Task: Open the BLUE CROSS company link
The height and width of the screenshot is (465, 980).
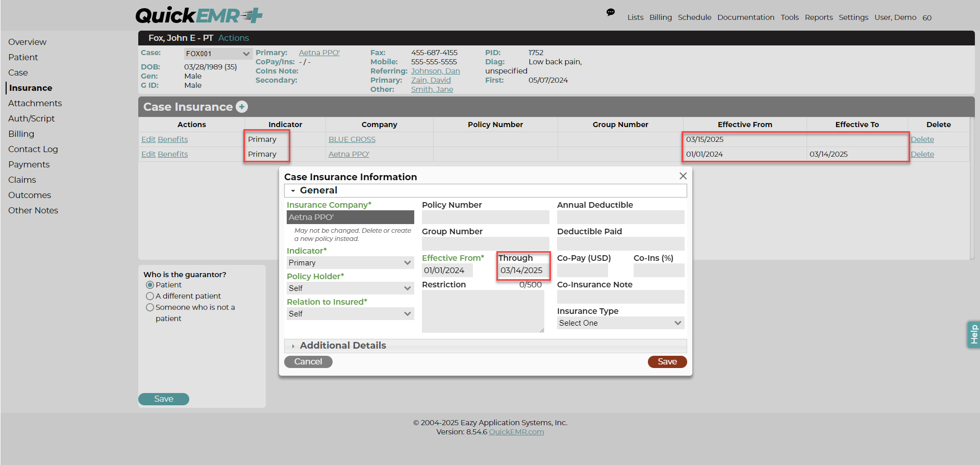Action: coord(352,139)
